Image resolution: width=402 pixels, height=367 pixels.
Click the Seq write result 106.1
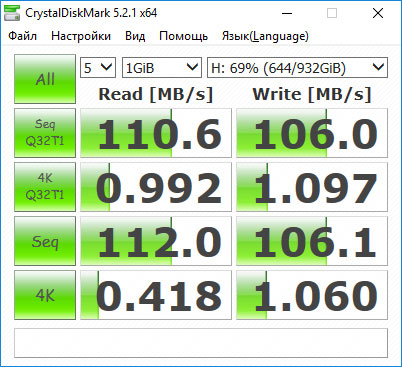(x=312, y=241)
